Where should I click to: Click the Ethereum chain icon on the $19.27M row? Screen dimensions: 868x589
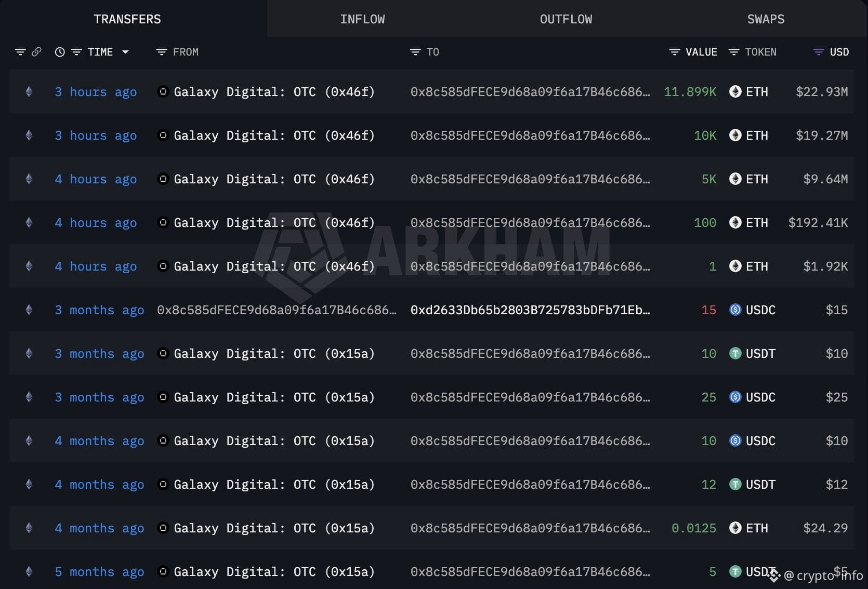29,136
